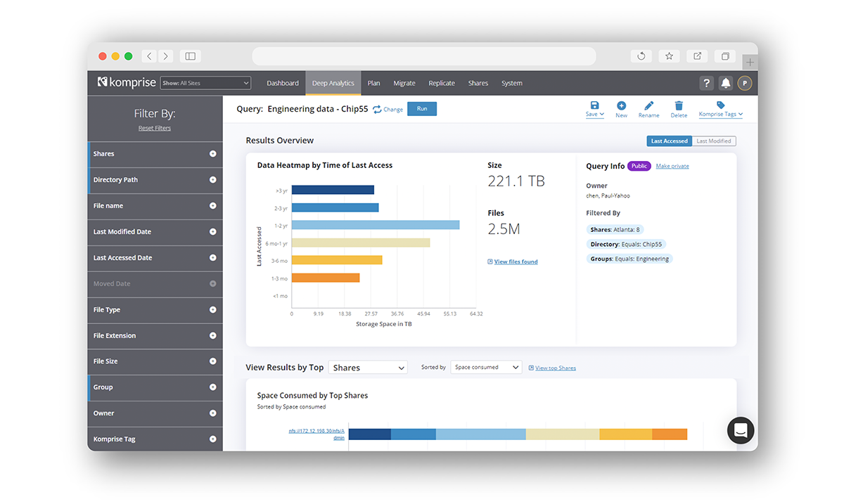
Task: Open the Show: All Sites dropdown
Action: [205, 82]
